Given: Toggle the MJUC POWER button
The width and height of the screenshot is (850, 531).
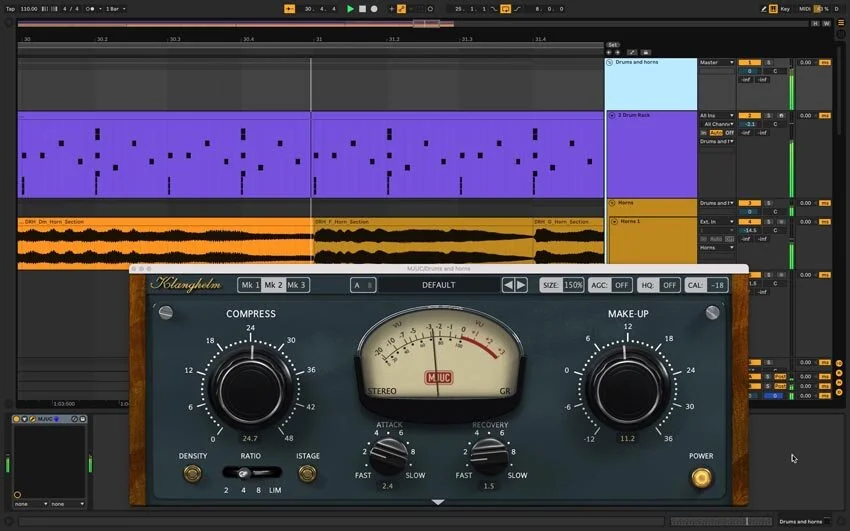Looking at the screenshot, I should (x=701, y=477).
